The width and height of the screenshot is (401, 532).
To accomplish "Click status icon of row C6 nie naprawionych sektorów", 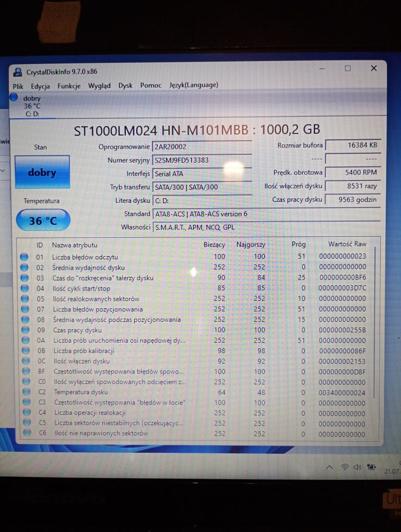I will [x=27, y=432].
